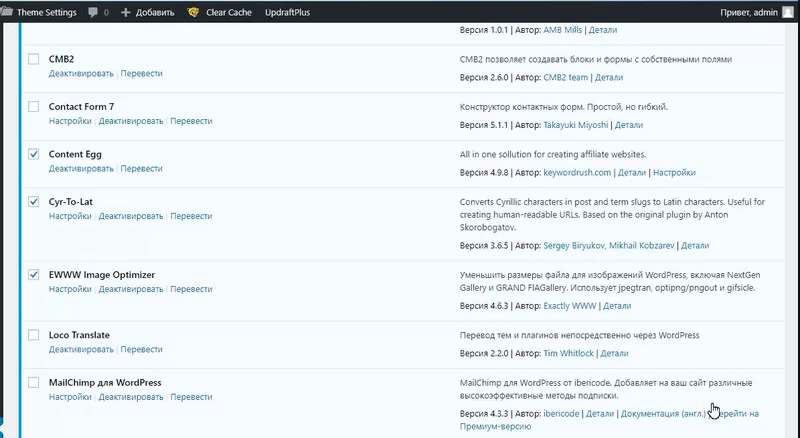Click Перевести under Contact Form 7
The image size is (800, 438).
coord(191,121)
